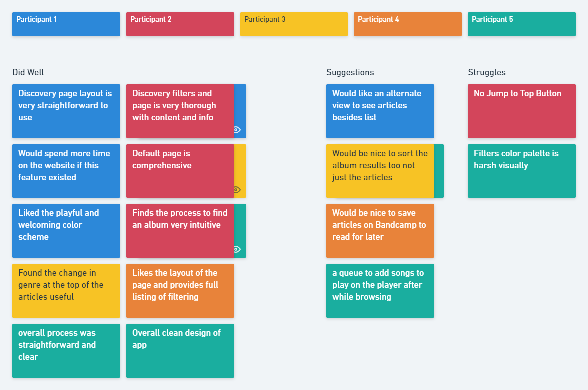Select the Participant 2 red legend card

180,24
